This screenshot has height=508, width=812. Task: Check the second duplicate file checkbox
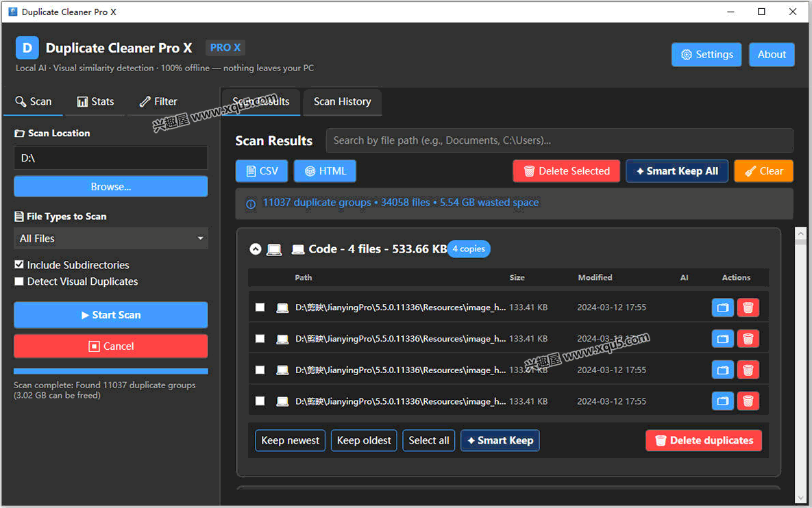click(x=260, y=339)
